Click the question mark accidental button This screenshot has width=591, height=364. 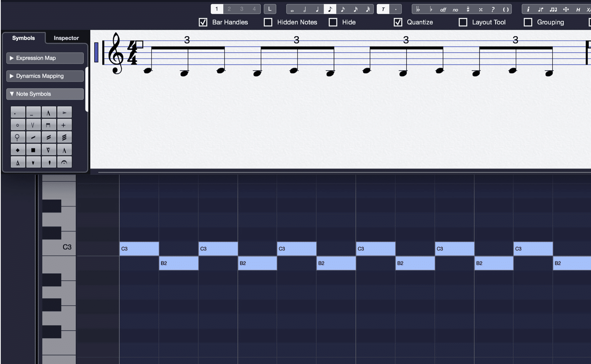(493, 9)
